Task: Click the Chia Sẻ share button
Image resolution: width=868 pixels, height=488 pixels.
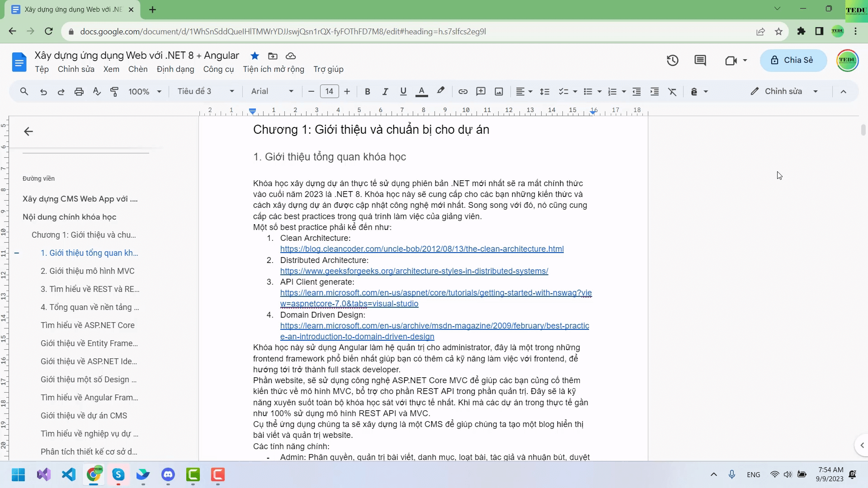Action: (793, 60)
